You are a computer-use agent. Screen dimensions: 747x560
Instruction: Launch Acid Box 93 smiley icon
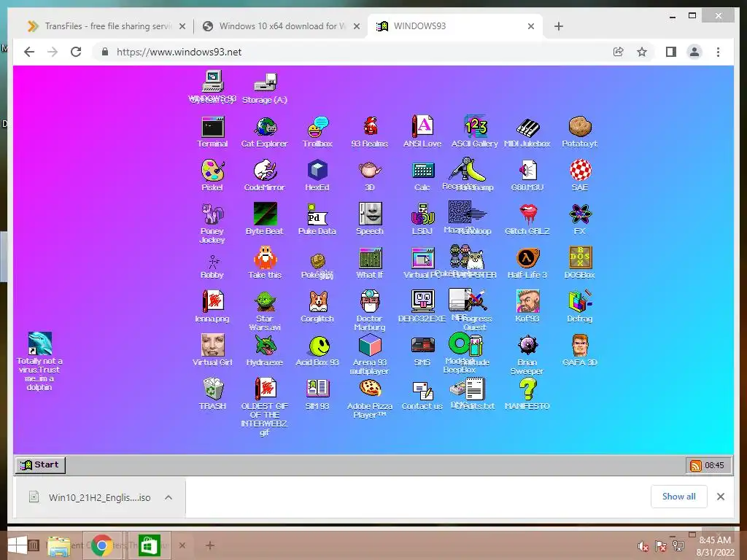pyautogui.click(x=317, y=351)
